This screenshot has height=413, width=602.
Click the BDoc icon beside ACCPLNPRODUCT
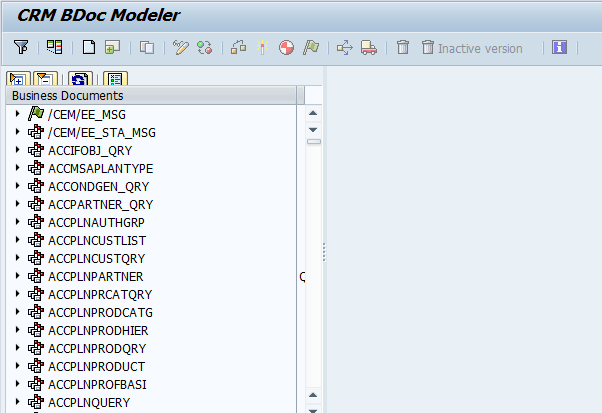click(36, 366)
